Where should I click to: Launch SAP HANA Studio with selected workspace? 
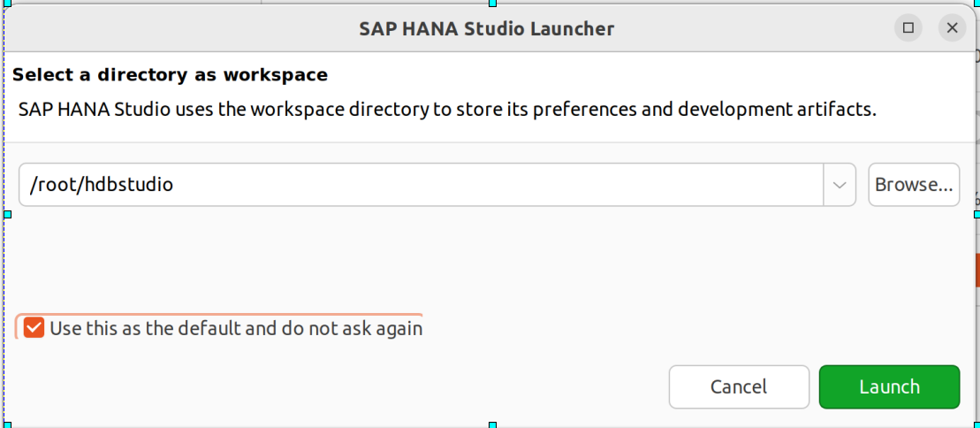(x=889, y=386)
